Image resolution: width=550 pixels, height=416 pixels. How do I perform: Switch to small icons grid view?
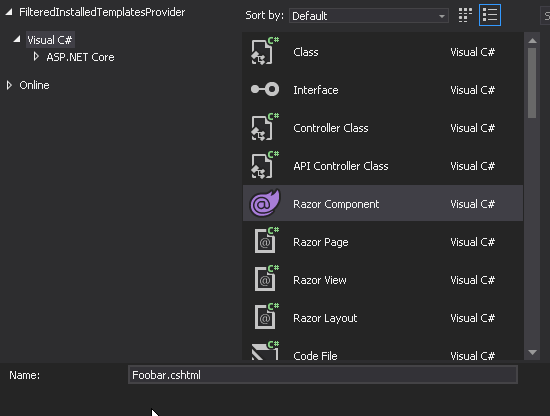465,15
